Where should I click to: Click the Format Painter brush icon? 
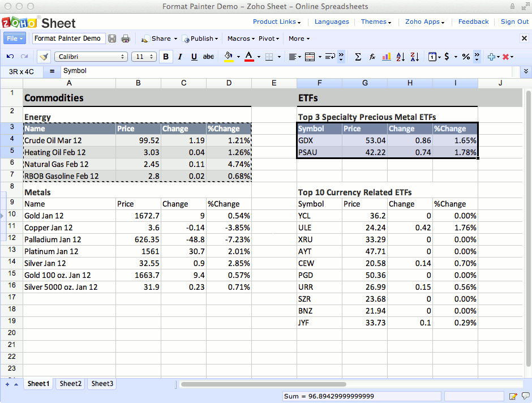tap(44, 57)
